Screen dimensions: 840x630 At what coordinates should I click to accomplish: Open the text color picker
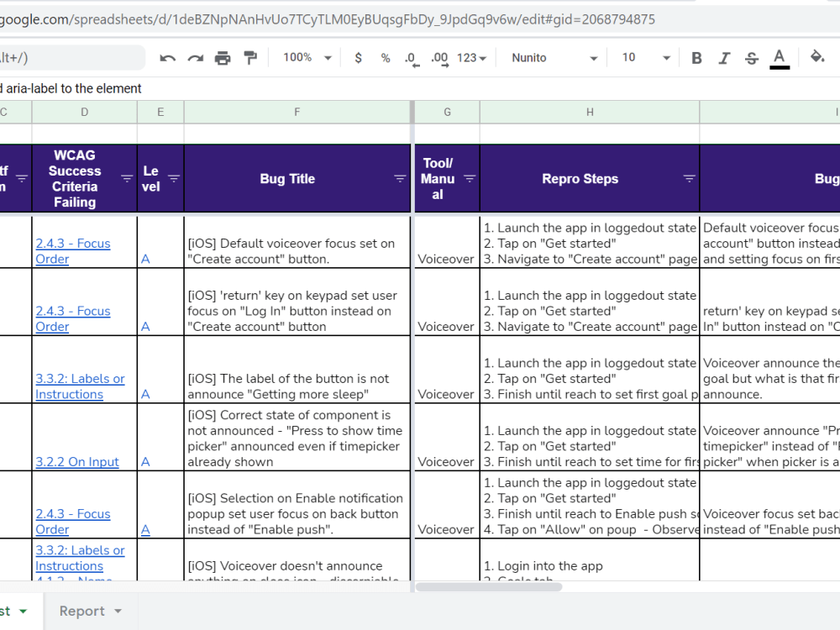click(x=780, y=59)
